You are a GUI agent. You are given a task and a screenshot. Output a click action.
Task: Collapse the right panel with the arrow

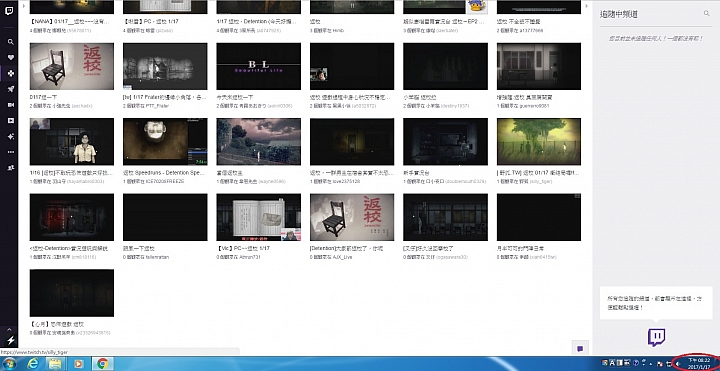point(586,6)
